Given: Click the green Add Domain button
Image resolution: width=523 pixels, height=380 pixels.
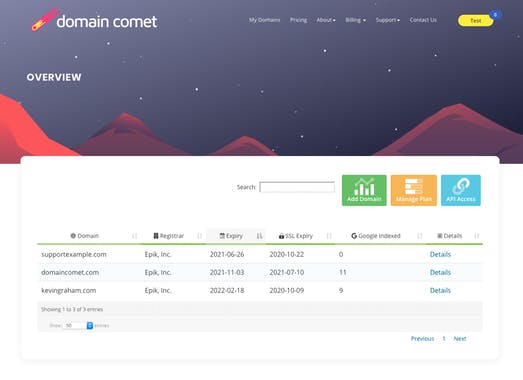Looking at the screenshot, I should point(364,191).
